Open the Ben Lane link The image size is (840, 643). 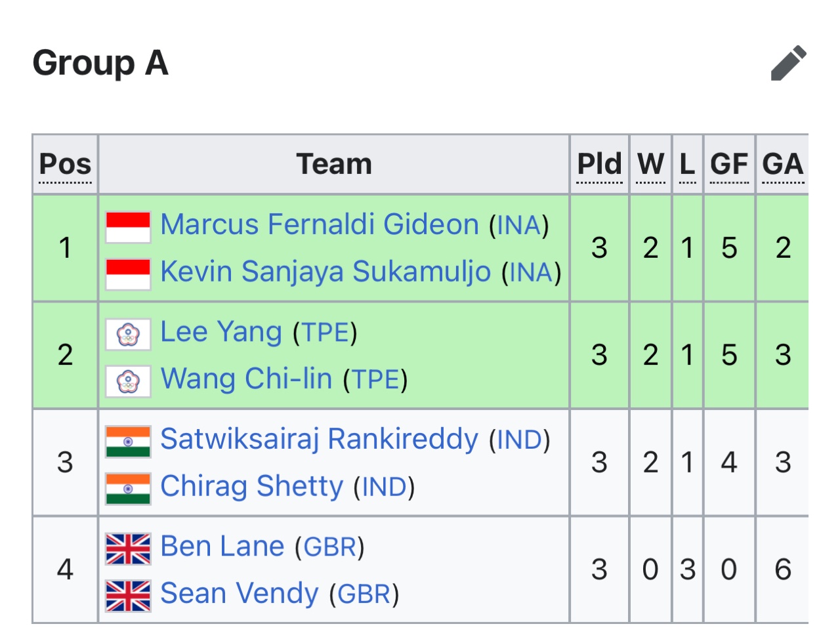pos(222,547)
